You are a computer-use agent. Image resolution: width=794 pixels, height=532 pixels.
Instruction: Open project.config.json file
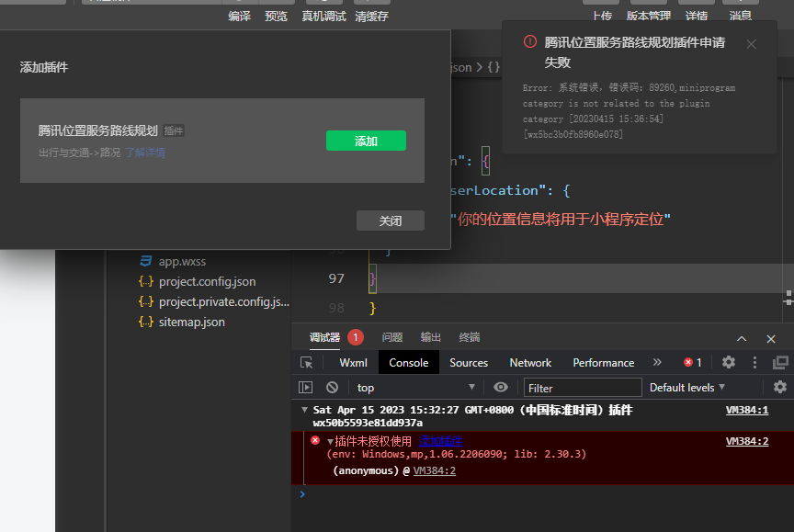pyautogui.click(x=207, y=281)
